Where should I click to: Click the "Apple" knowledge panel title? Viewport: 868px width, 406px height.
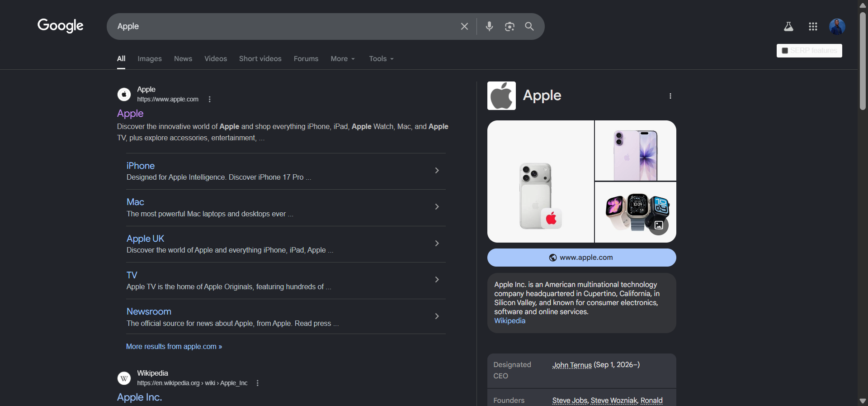tap(542, 96)
